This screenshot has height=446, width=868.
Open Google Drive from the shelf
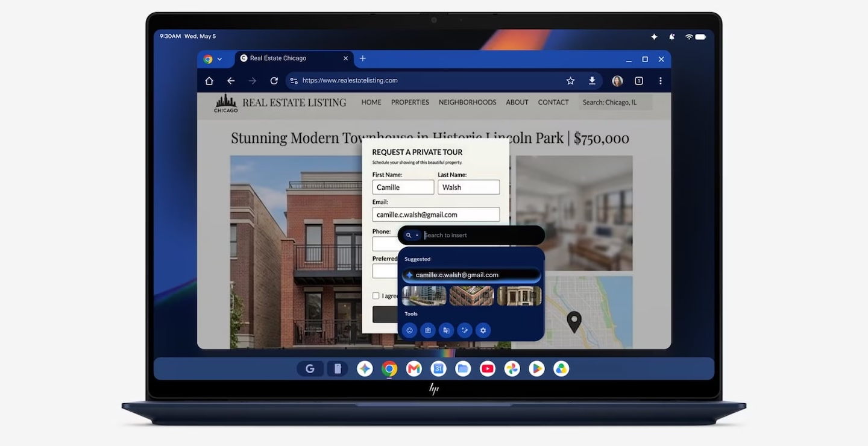tap(561, 369)
